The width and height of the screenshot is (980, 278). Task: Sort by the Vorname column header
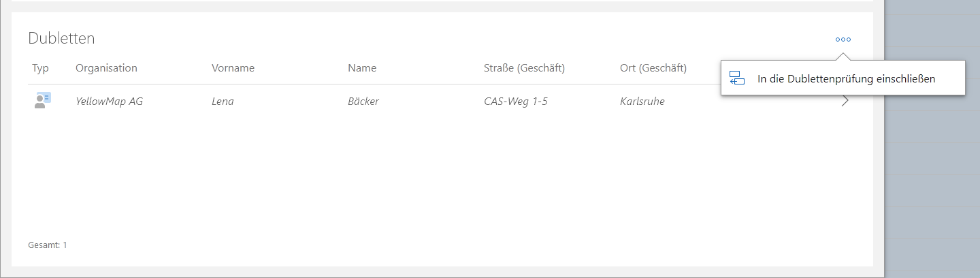pyautogui.click(x=233, y=68)
